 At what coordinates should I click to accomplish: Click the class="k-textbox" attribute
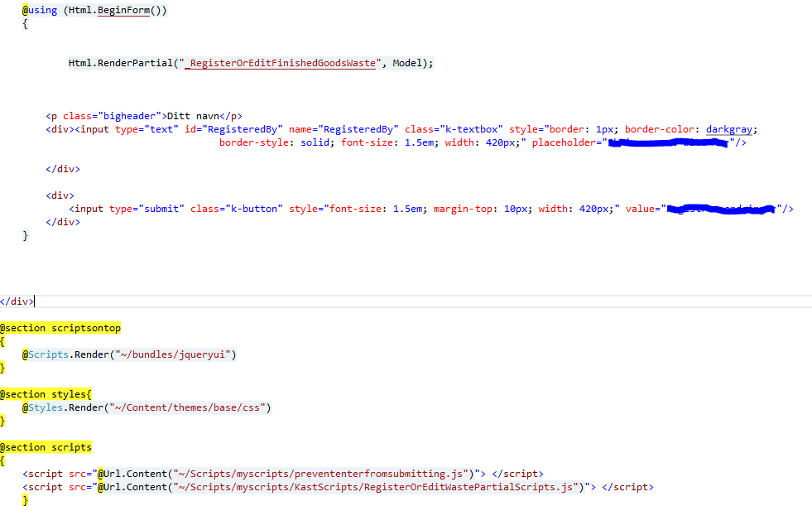454,129
